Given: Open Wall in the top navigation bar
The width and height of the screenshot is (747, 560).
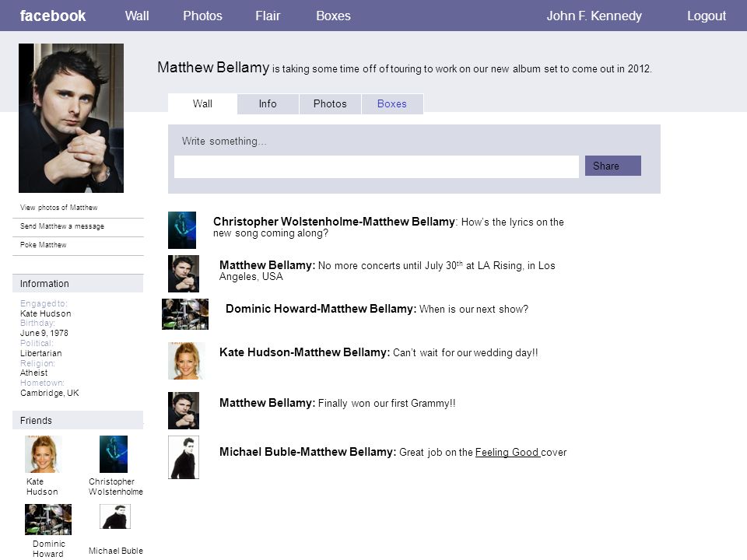Looking at the screenshot, I should [137, 16].
